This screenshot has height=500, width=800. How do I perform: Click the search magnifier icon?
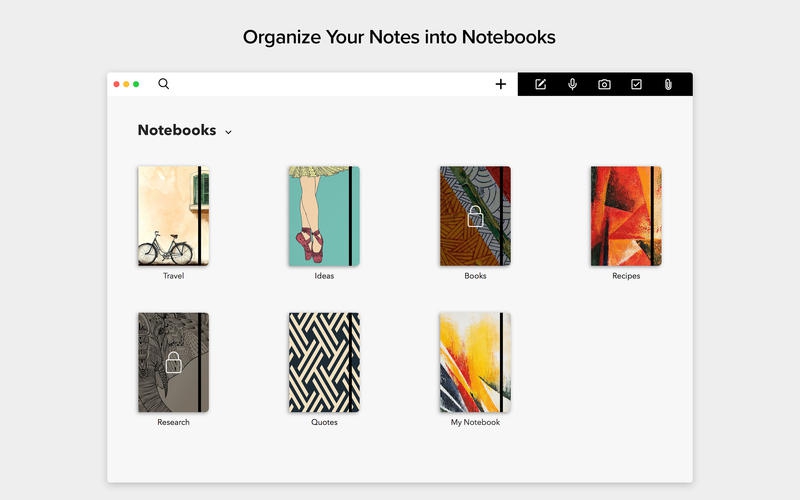(x=163, y=84)
